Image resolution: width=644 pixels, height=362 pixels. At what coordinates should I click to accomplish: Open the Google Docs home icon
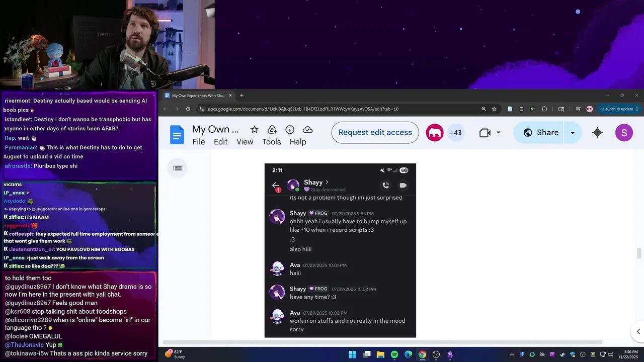coord(177,135)
